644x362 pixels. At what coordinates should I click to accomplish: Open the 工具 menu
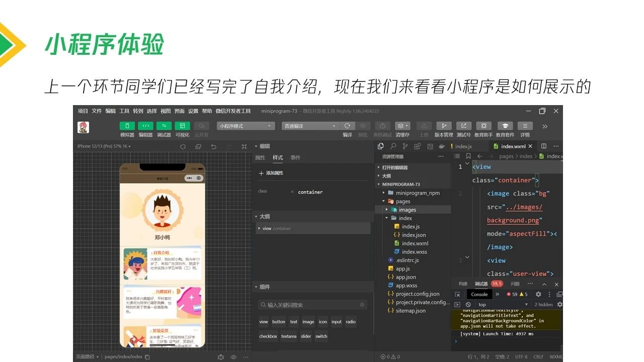(x=124, y=111)
